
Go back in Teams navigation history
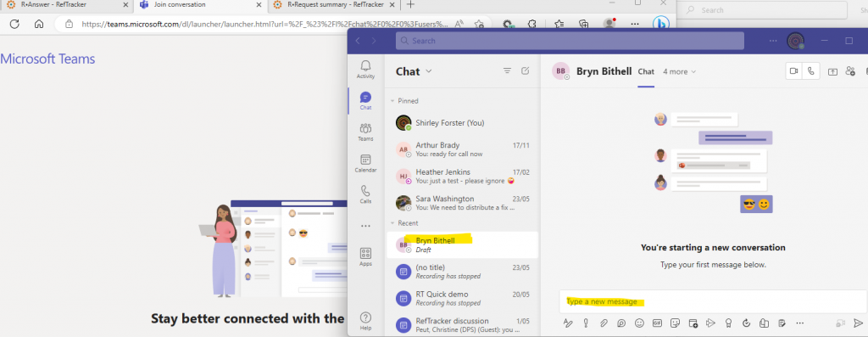click(x=358, y=41)
